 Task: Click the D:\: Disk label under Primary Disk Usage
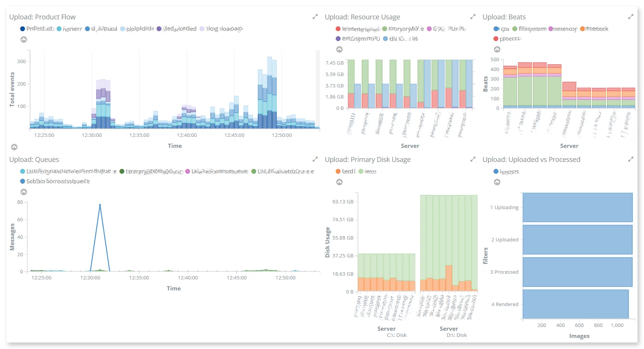(457, 335)
